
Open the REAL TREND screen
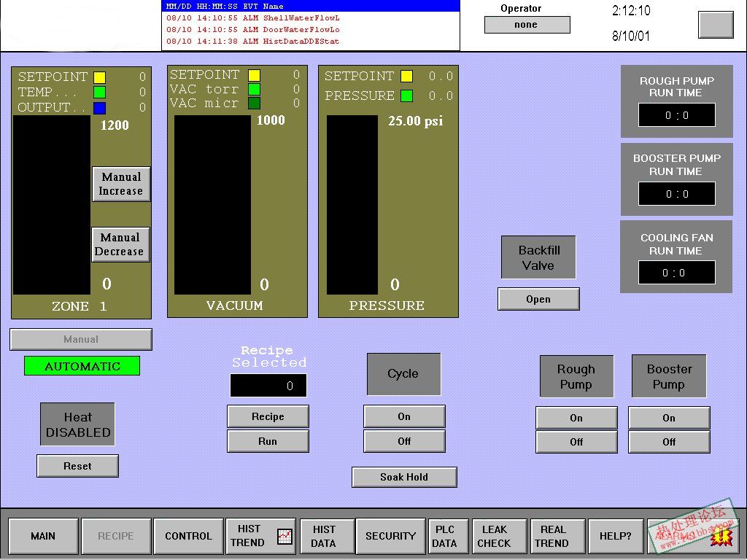coord(557,536)
